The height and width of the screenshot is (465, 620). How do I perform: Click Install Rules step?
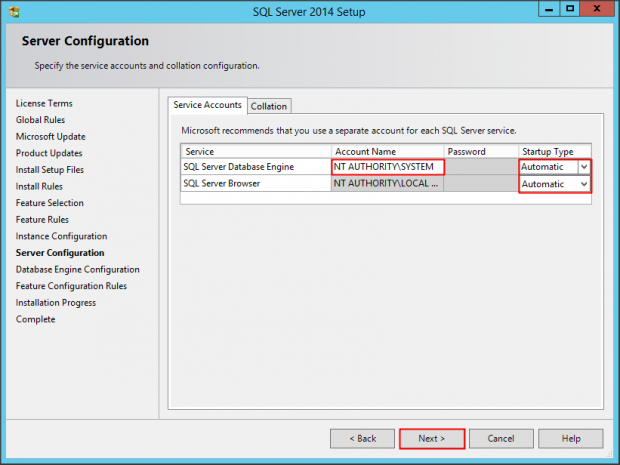[x=39, y=186]
